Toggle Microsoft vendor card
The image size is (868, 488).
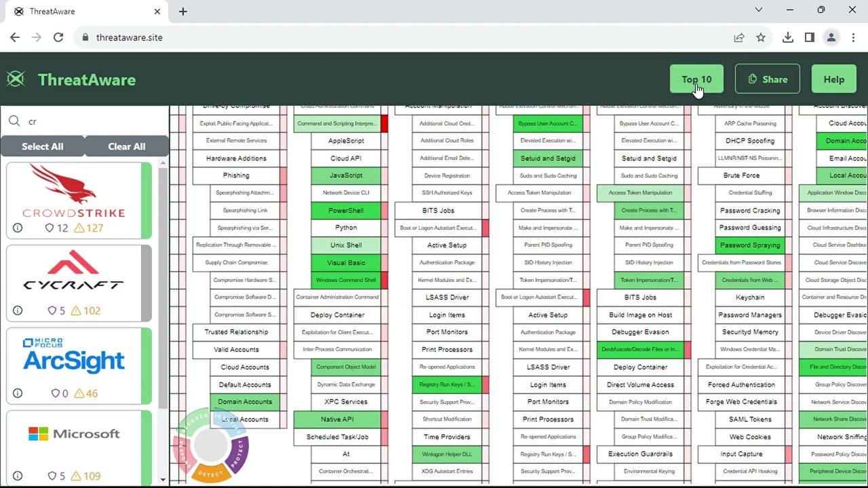pyautogui.click(x=79, y=449)
